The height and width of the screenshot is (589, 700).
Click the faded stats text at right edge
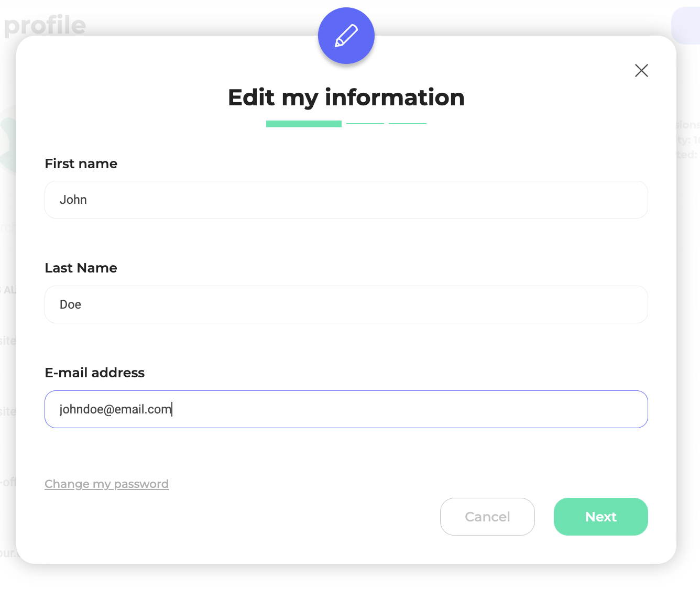coord(687,140)
